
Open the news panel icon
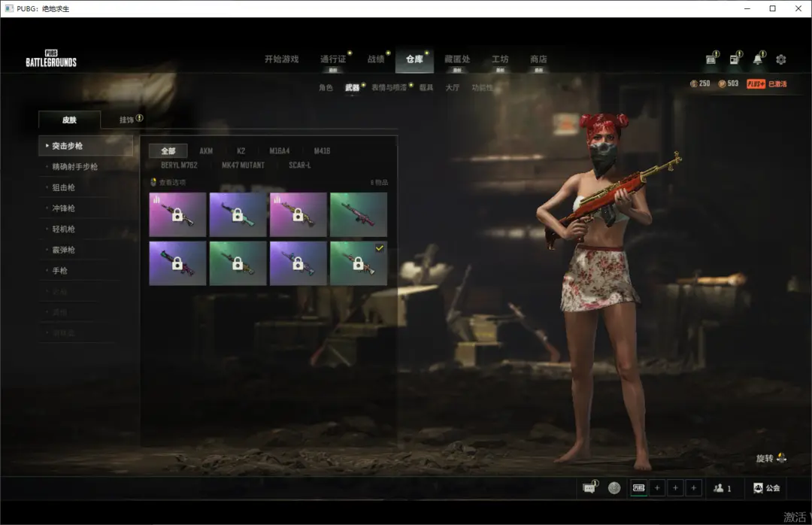(x=735, y=59)
